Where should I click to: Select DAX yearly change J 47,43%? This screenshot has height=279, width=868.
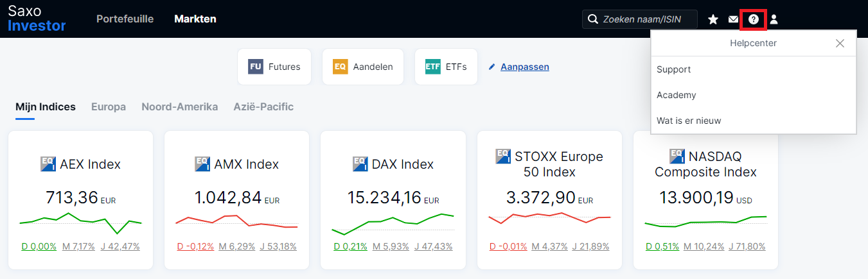[x=434, y=246]
